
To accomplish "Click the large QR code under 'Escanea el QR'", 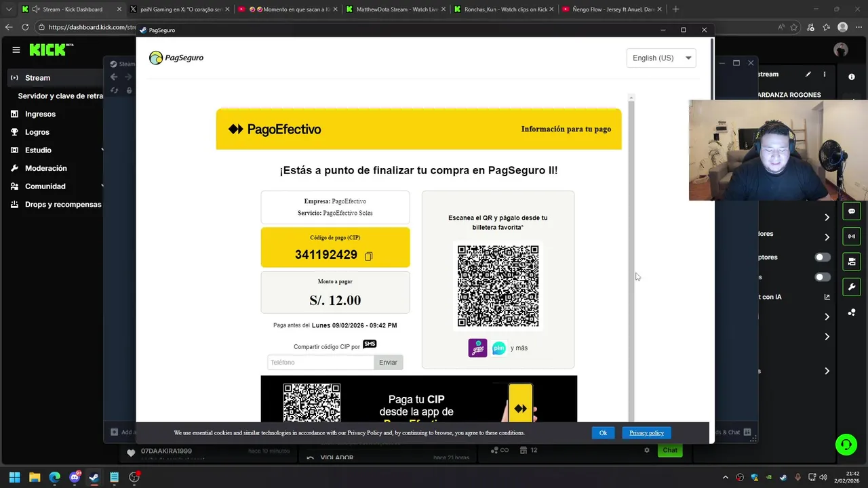I will click(x=498, y=286).
